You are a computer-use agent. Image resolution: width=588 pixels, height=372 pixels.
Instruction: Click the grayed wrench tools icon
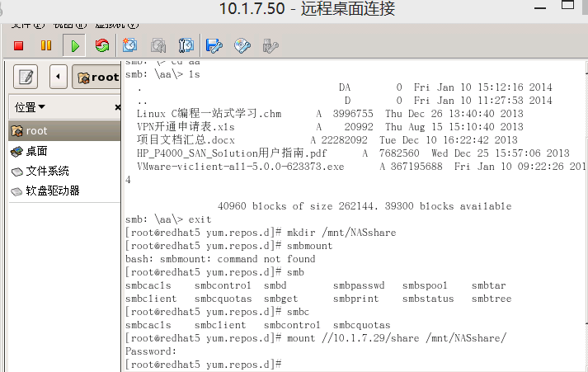coord(270,45)
